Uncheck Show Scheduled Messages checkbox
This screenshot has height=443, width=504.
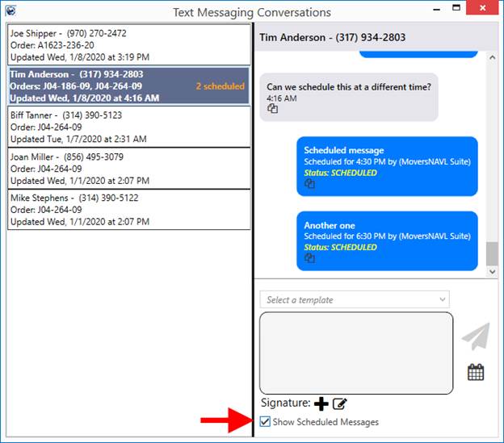point(266,422)
